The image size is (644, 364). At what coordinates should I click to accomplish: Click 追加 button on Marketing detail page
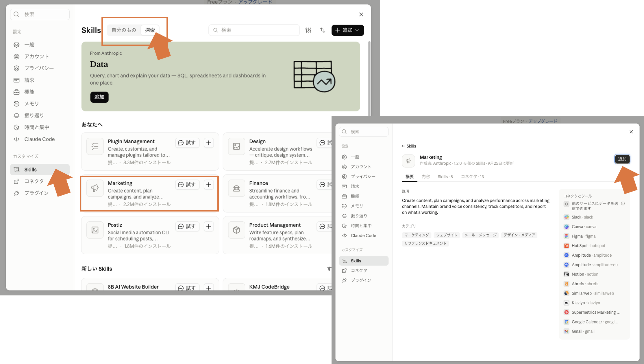pos(622,159)
